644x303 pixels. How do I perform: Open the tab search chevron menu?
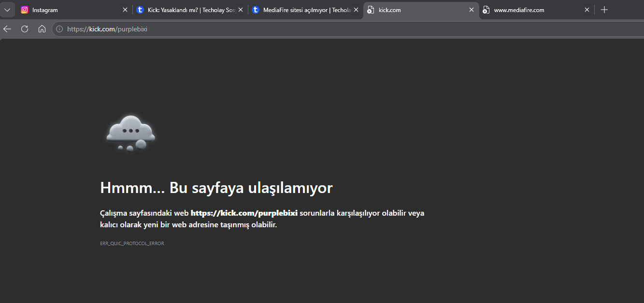pyautogui.click(x=7, y=10)
